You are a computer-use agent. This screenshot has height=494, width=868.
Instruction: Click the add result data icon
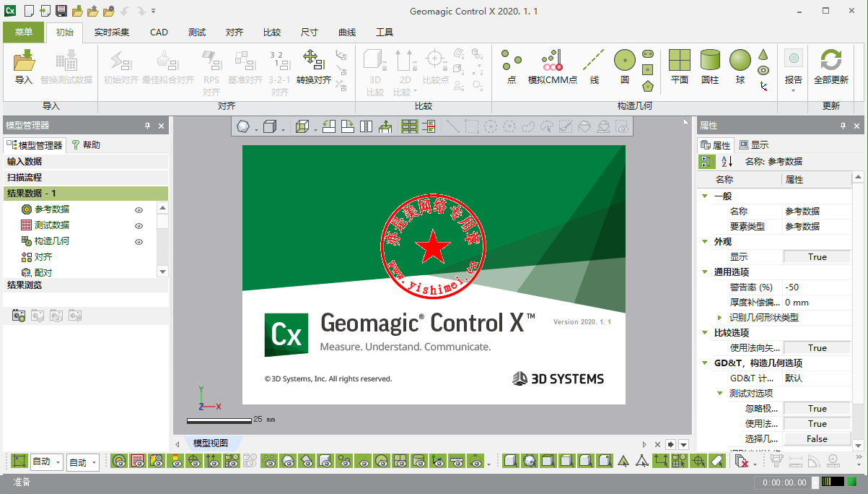(19, 316)
